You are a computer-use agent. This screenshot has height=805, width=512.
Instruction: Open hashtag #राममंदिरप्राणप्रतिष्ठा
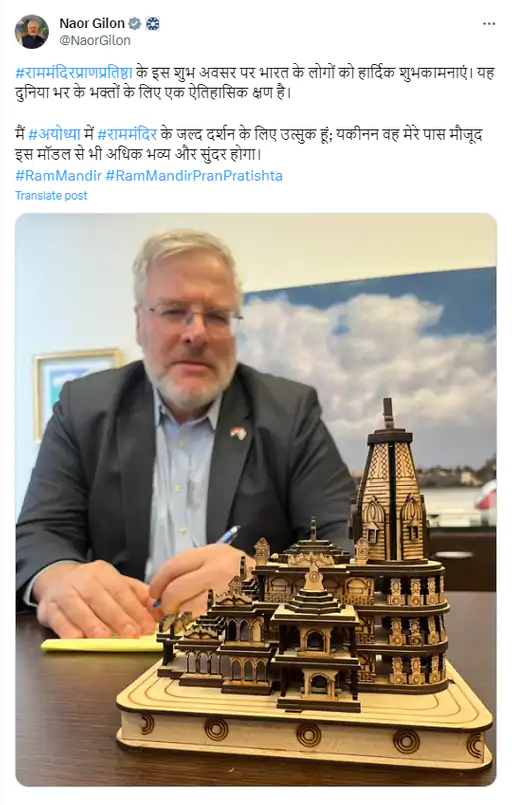tap(74, 73)
